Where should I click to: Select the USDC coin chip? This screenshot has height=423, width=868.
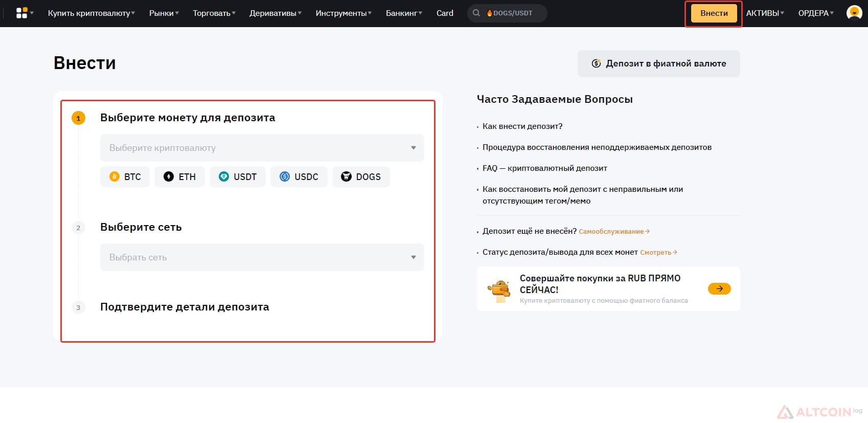point(299,176)
